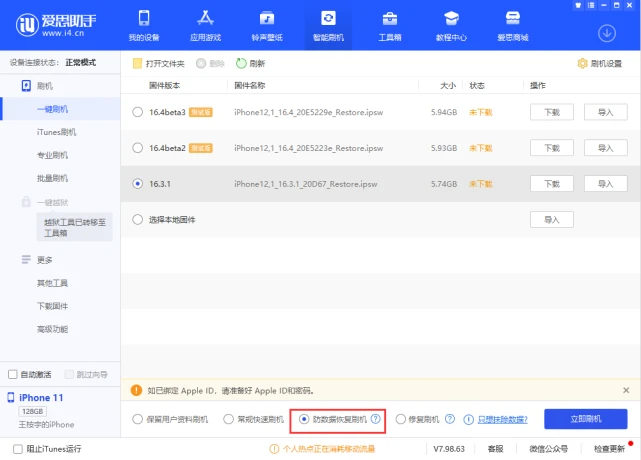This screenshot has width=641, height=460.
Task: Click 客服 in status bar
Action: click(x=495, y=449)
